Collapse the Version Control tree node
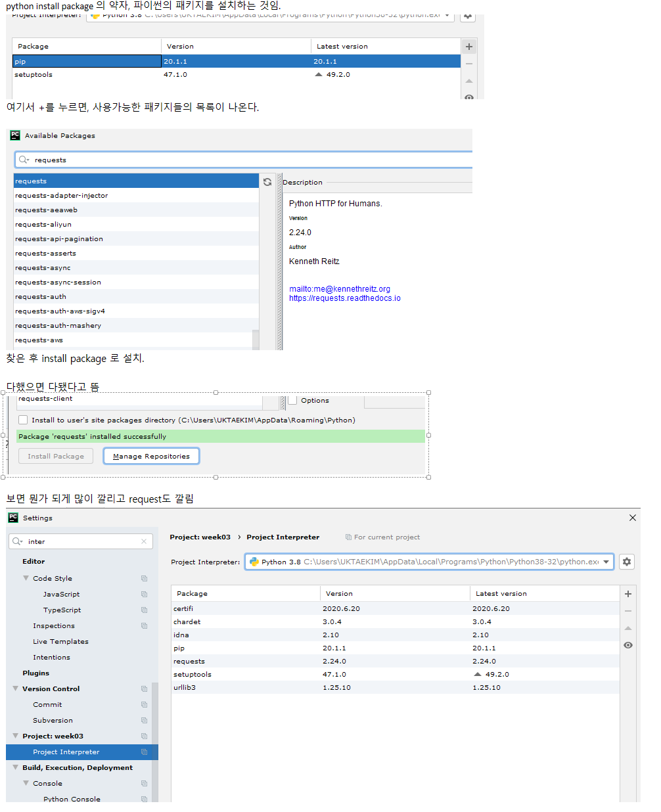 (16, 688)
